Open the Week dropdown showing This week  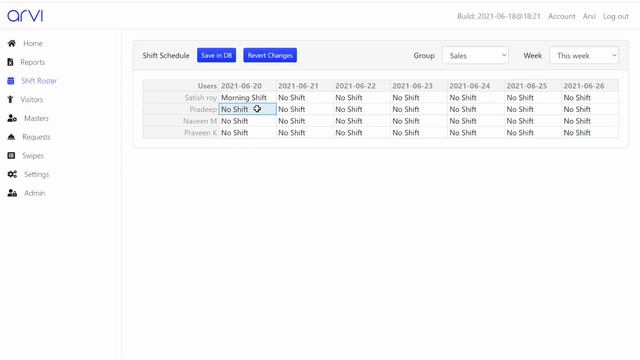coord(584,56)
